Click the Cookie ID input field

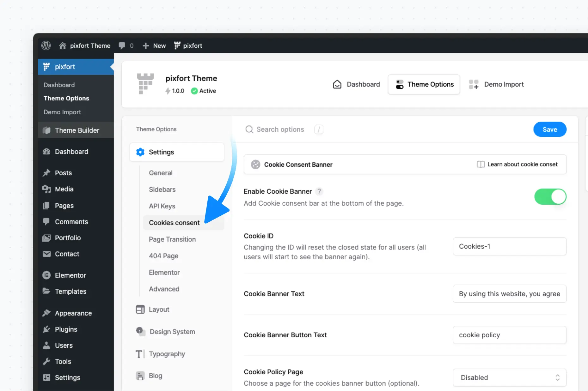click(x=510, y=246)
